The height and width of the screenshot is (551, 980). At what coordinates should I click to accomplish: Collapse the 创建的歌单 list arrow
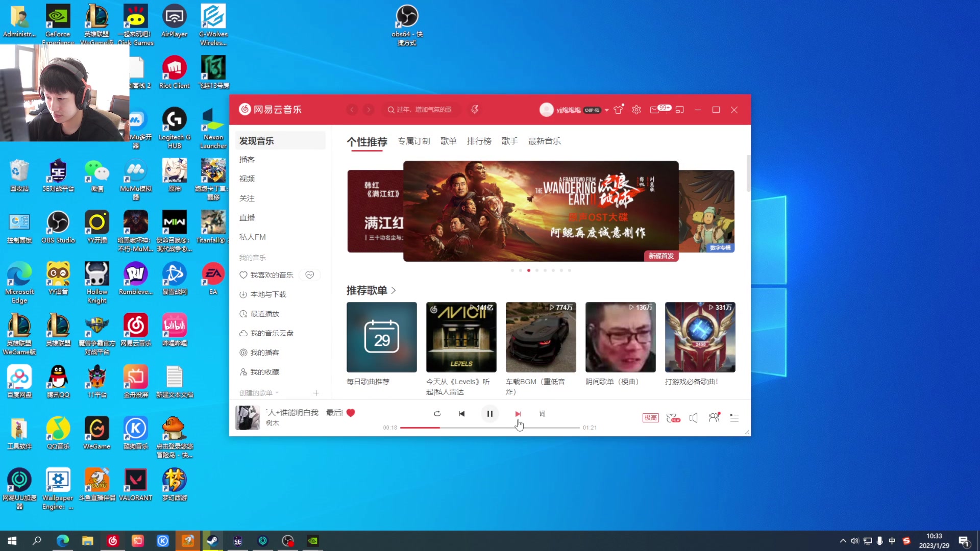point(277,393)
